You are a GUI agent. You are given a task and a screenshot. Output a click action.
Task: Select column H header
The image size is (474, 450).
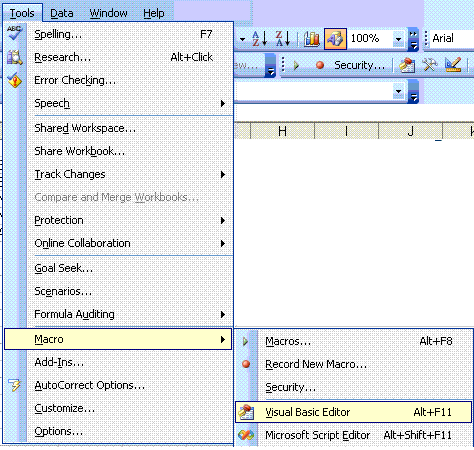(282, 131)
